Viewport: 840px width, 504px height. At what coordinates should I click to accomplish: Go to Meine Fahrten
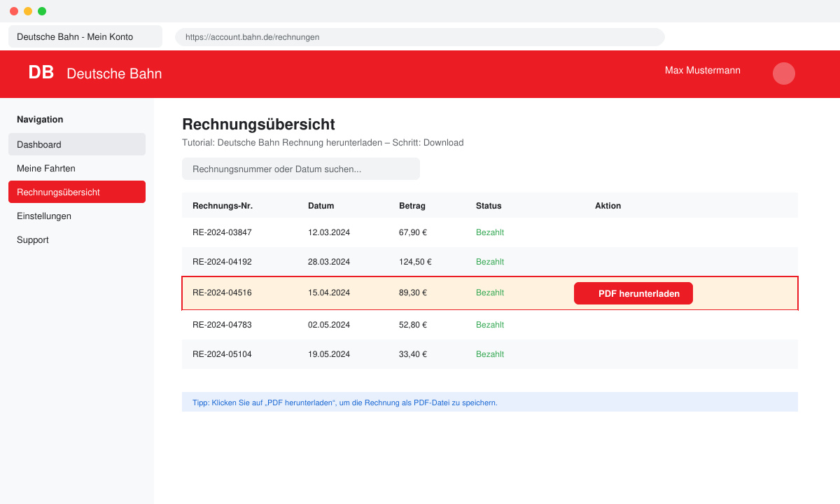tap(77, 168)
